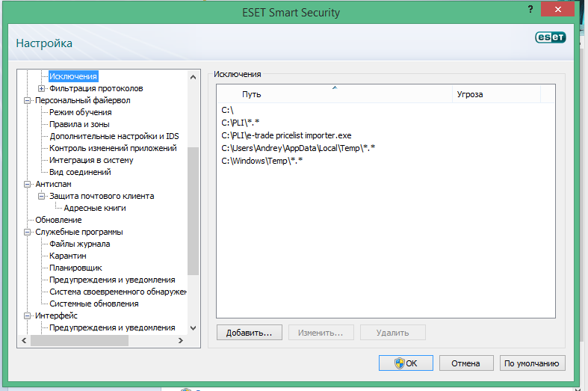Collapse the Персональный файервол node
This screenshot has width=588, height=391.
[x=27, y=101]
